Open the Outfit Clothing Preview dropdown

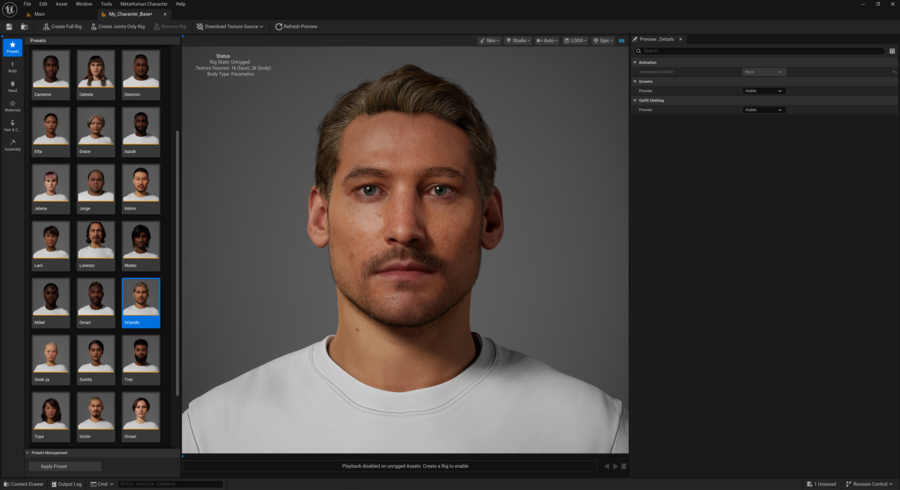(x=764, y=110)
